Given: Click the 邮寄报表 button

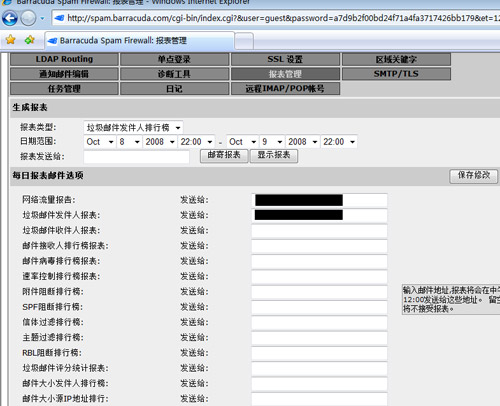Looking at the screenshot, I should click(224, 156).
